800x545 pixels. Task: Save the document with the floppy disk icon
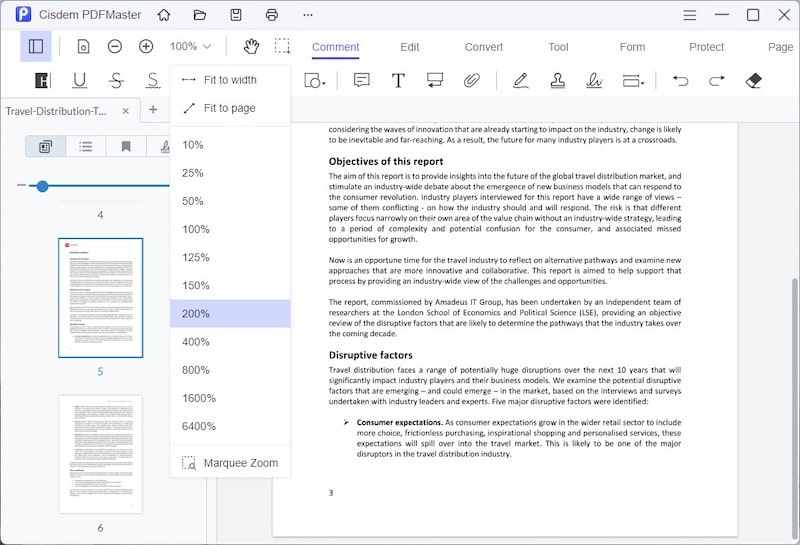236,15
